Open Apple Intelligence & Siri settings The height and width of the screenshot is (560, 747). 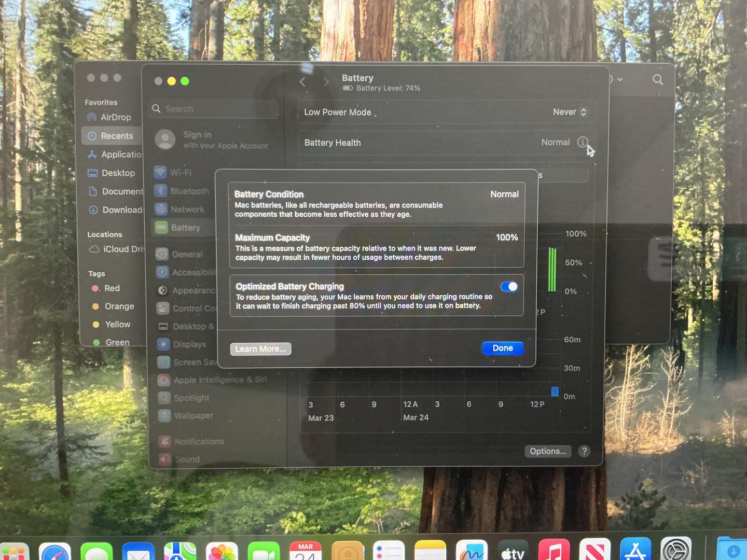coord(212,380)
